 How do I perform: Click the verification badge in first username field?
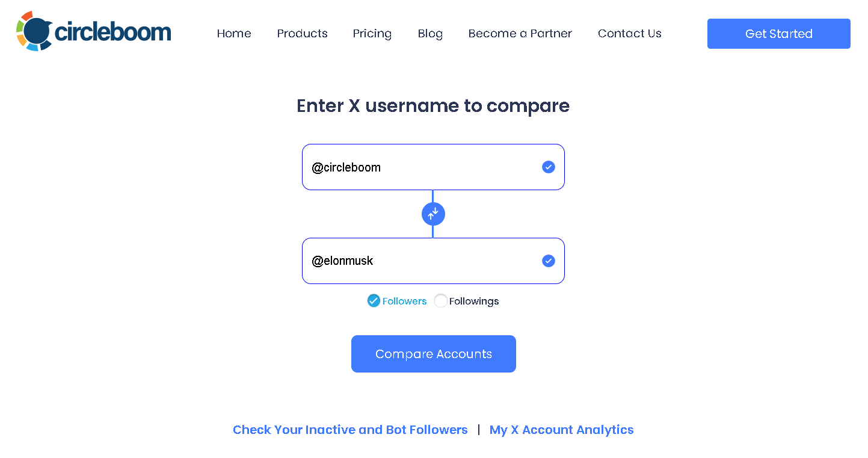pos(548,167)
